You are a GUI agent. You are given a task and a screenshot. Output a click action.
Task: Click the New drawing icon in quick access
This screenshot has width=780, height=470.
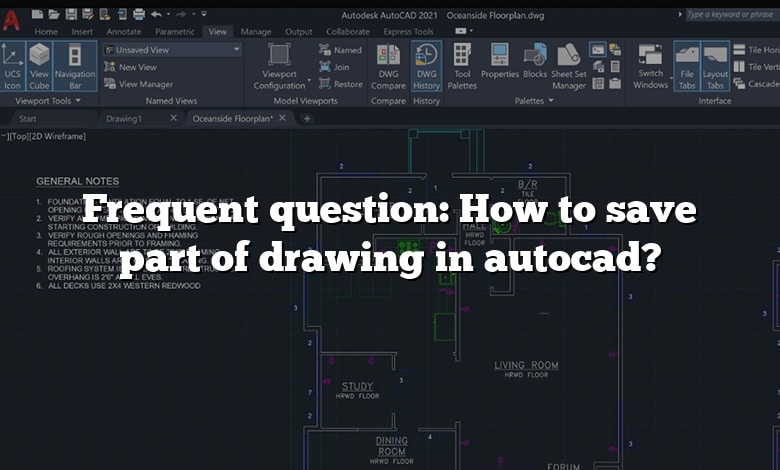(x=37, y=14)
